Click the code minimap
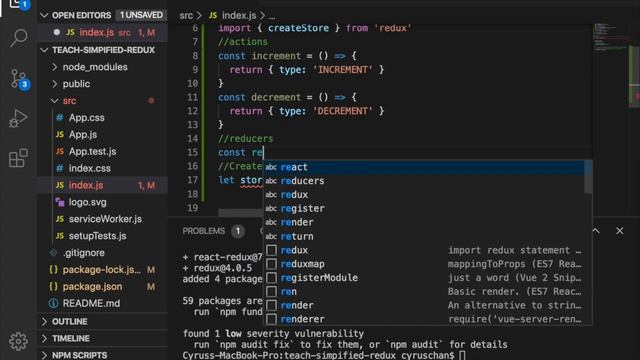Image resolution: width=640 pixels, height=360 pixels. tap(612, 39)
